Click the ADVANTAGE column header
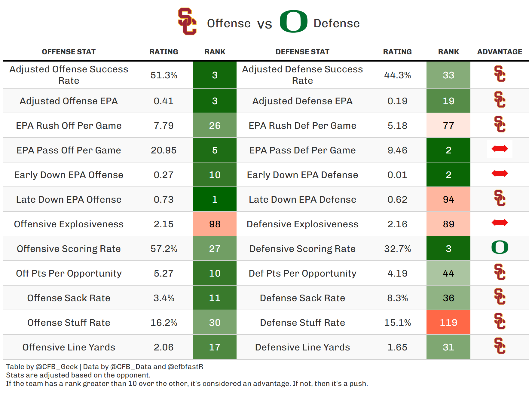 pos(500,52)
